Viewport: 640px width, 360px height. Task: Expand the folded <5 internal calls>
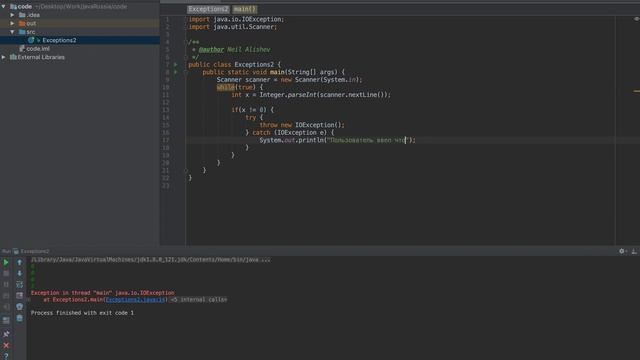pyautogui.click(x=198, y=300)
